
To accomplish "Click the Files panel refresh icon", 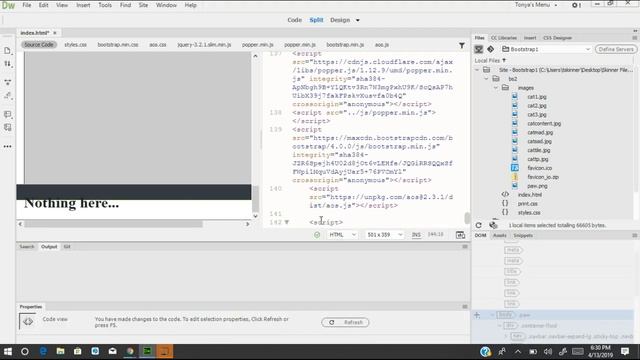I will tap(479, 225).
